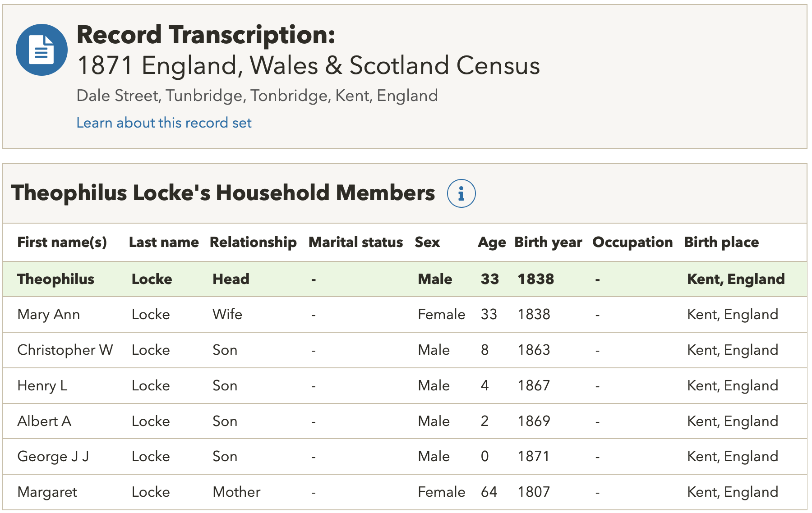Click the Mary Ann household member row

(x=48, y=314)
